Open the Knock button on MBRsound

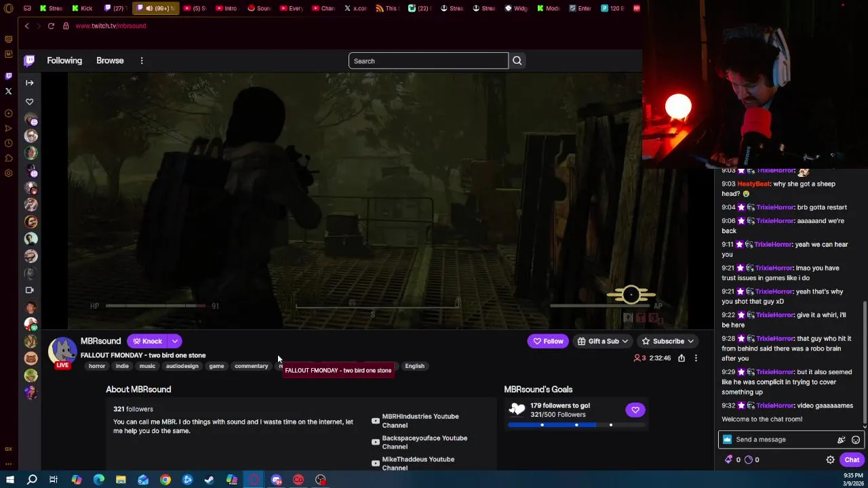pos(147,341)
